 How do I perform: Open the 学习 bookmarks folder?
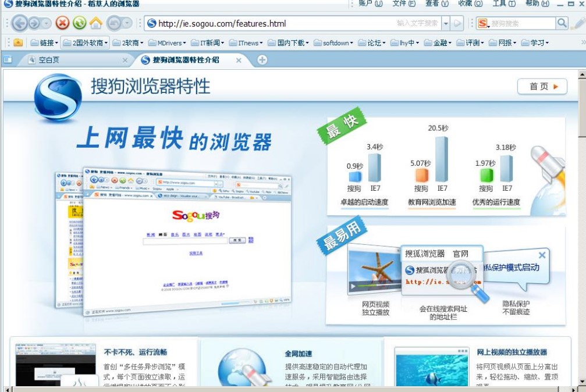tap(535, 43)
